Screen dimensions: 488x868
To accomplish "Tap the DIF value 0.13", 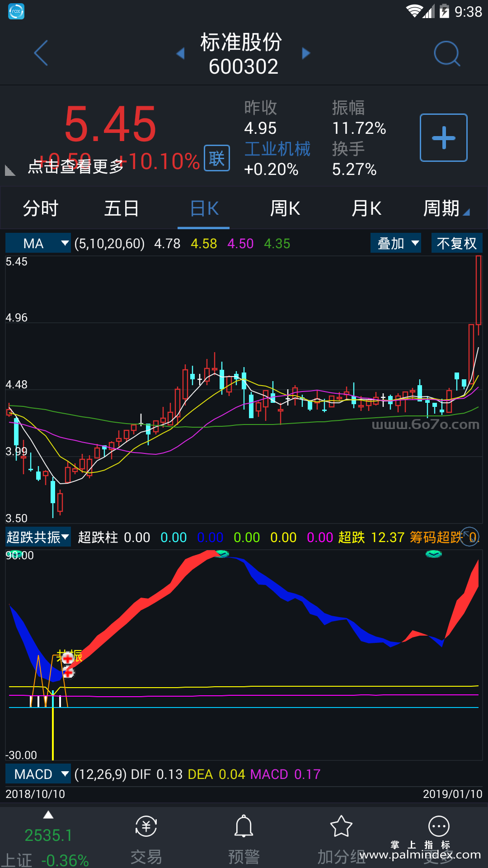I will 169,774.
